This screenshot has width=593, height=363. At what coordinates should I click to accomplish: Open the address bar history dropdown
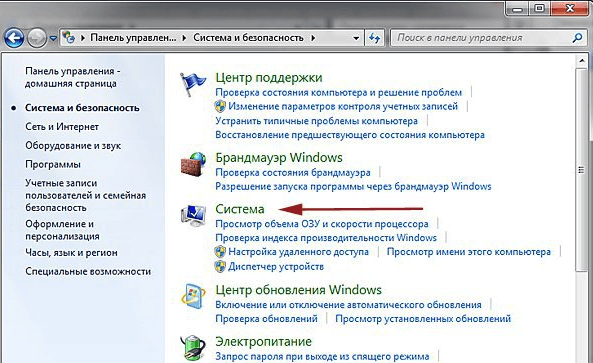point(356,38)
